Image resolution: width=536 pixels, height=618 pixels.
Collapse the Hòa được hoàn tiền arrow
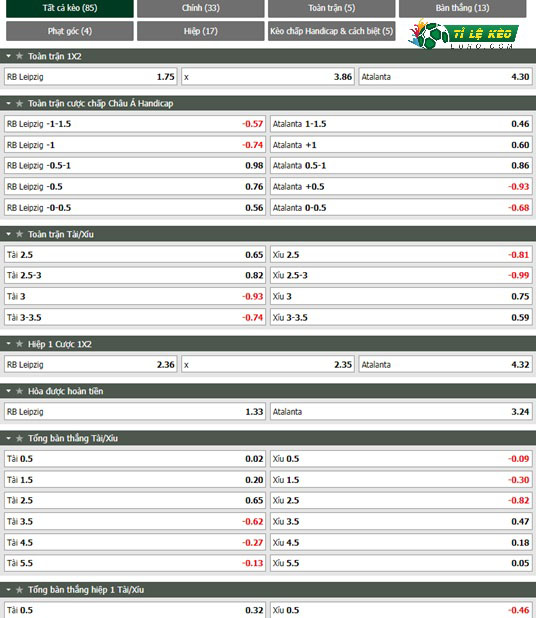(x=8, y=391)
